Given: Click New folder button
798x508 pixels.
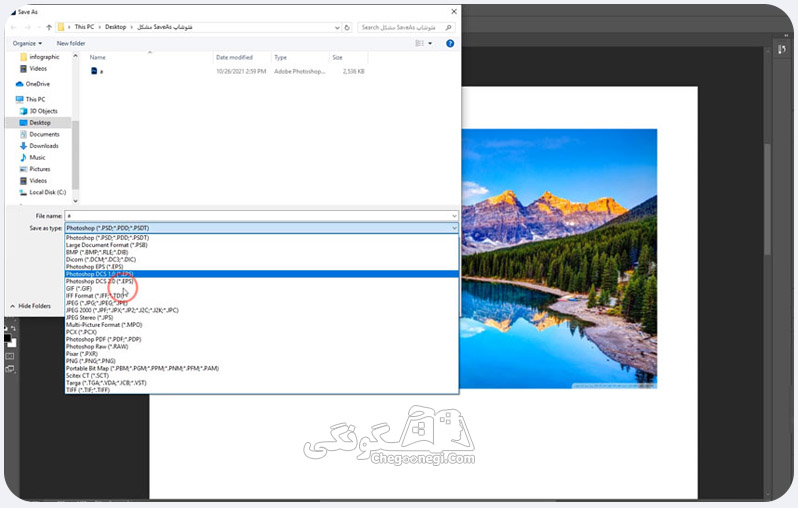Looking at the screenshot, I should click(71, 43).
